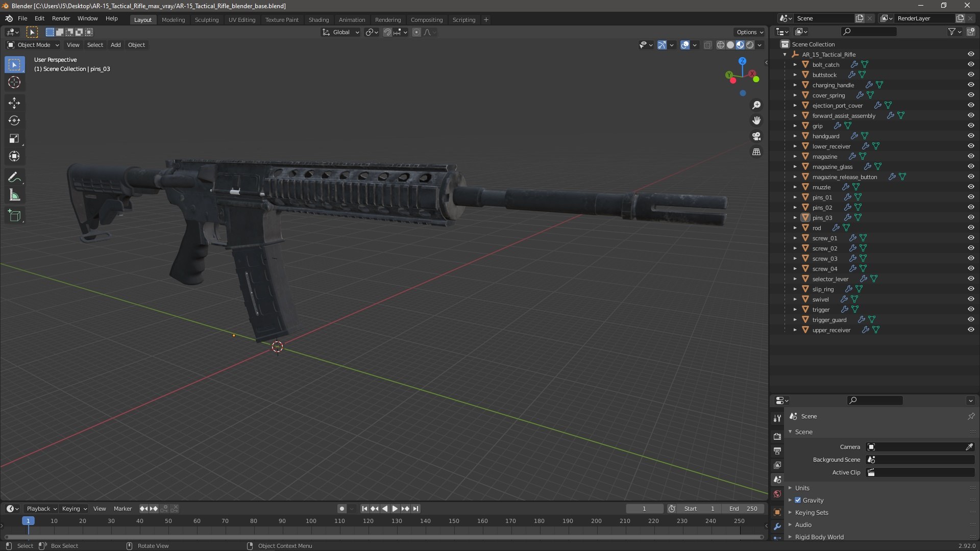Jump to the timeline start frame
The width and height of the screenshot is (980, 551).
tap(364, 509)
